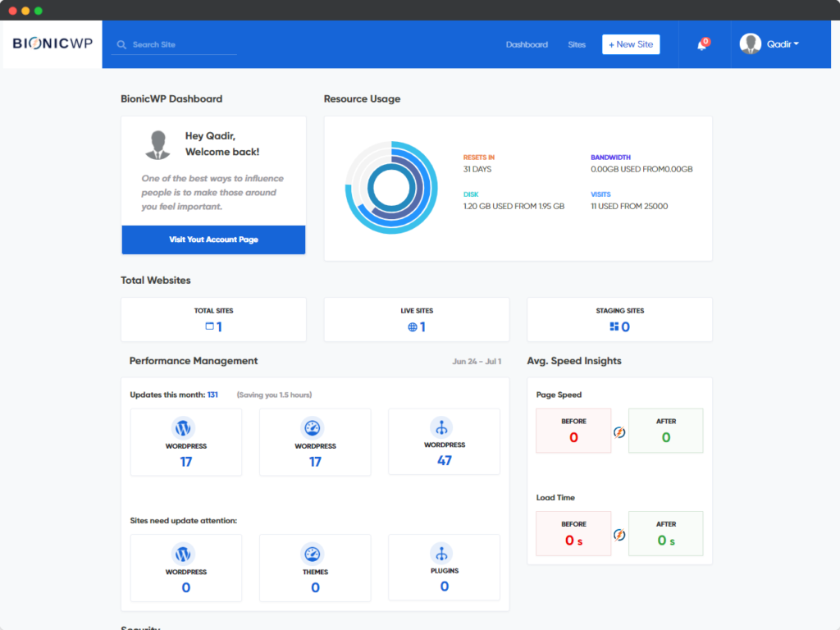Image resolution: width=840 pixels, height=630 pixels.
Task: Click the Load Time AFTER 0 s card
Action: coord(666,533)
